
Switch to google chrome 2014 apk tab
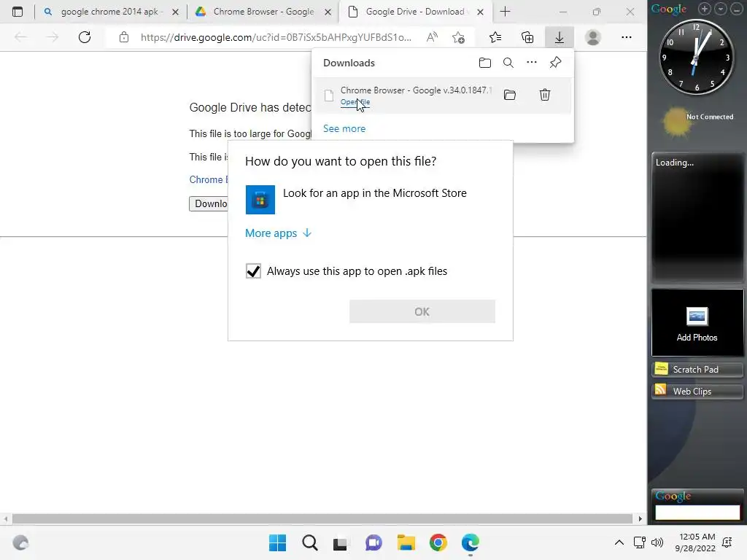coord(109,12)
